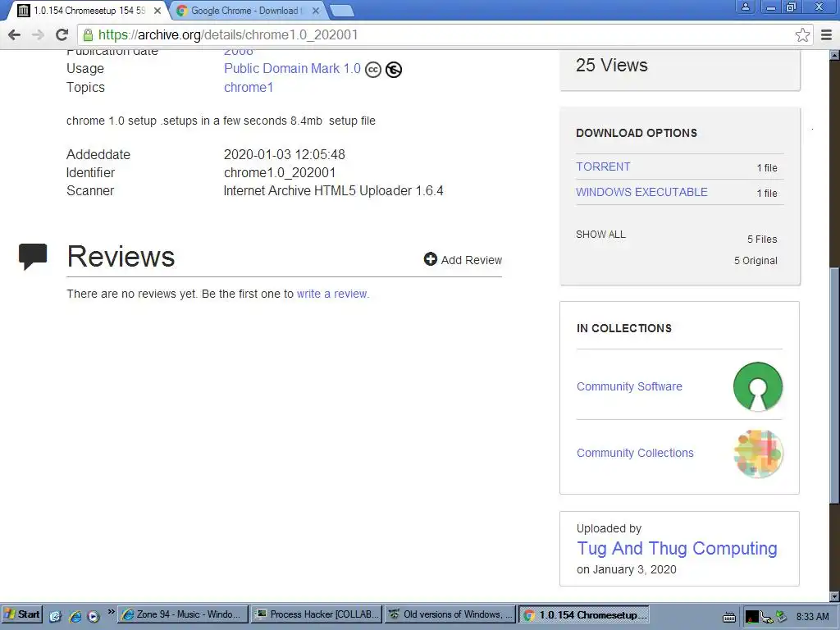
Task: Switch to Old versions of Windows taskbar window
Action: click(x=450, y=614)
